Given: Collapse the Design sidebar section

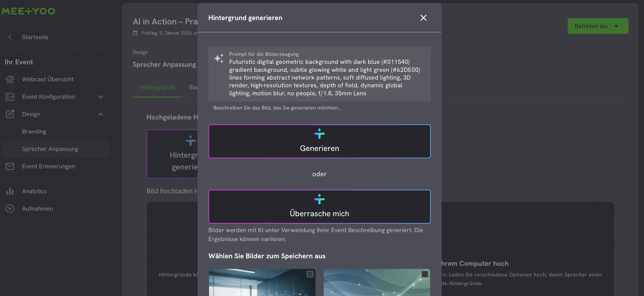Looking at the screenshot, I should [100, 114].
